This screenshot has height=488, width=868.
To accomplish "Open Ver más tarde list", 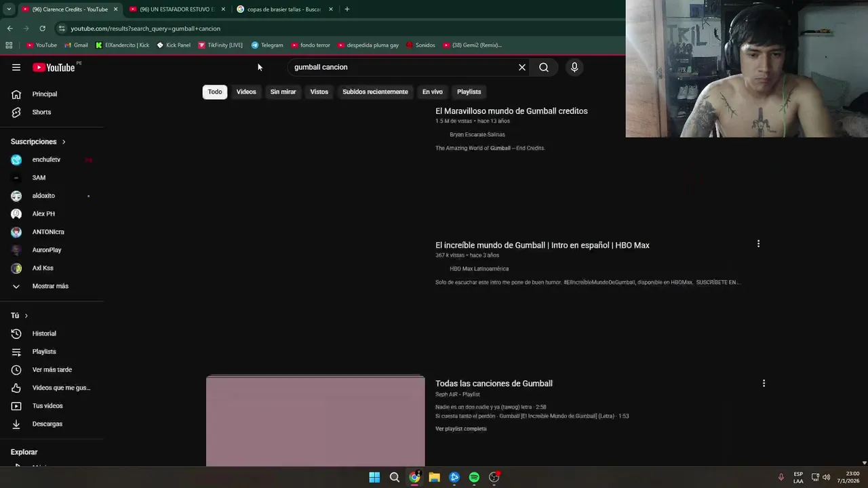I will click(52, 369).
